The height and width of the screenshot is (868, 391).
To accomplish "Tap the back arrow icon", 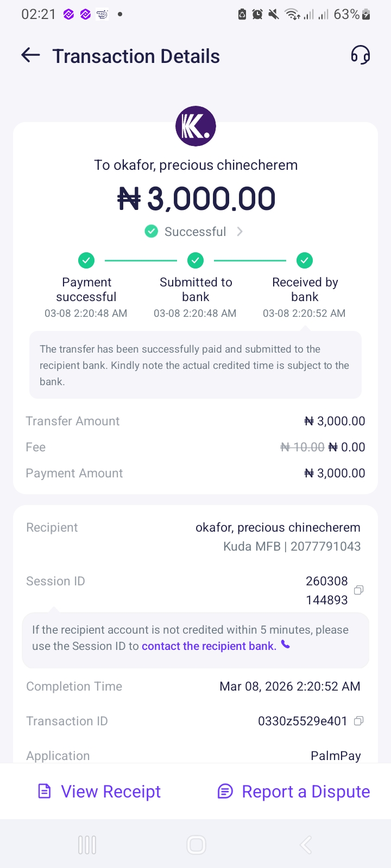I will click(x=31, y=55).
